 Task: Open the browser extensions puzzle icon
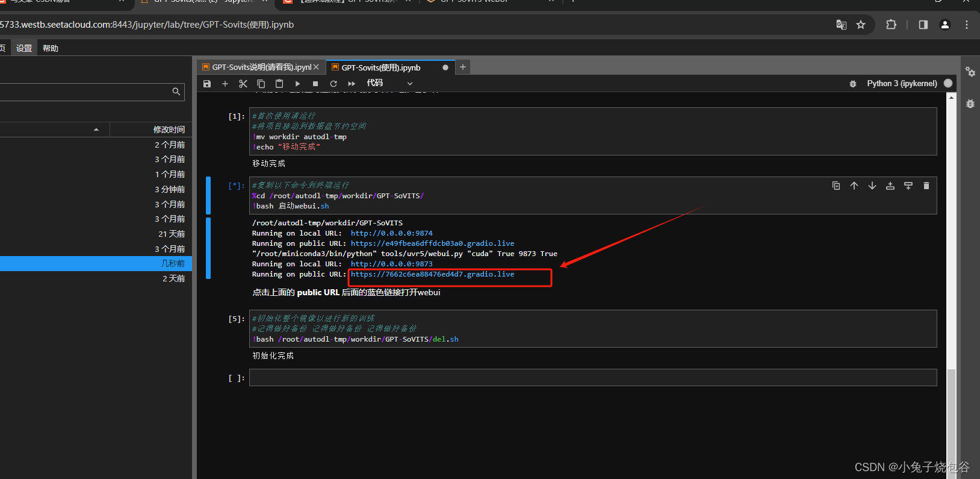[x=892, y=25]
